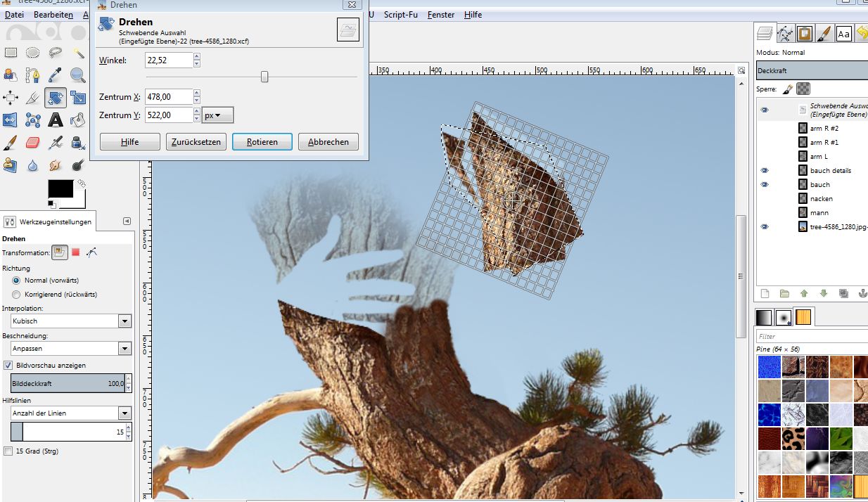
Task: Open the px unit dropdown
Action: [217, 115]
